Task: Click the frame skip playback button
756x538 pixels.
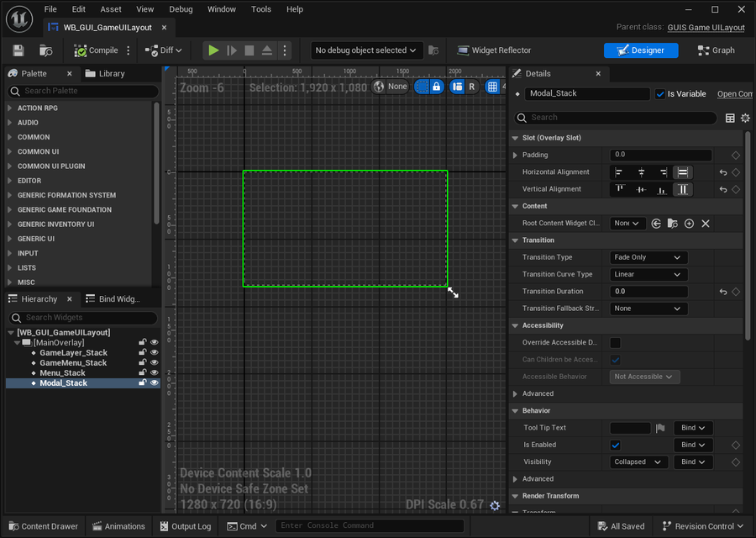Action: click(x=232, y=50)
